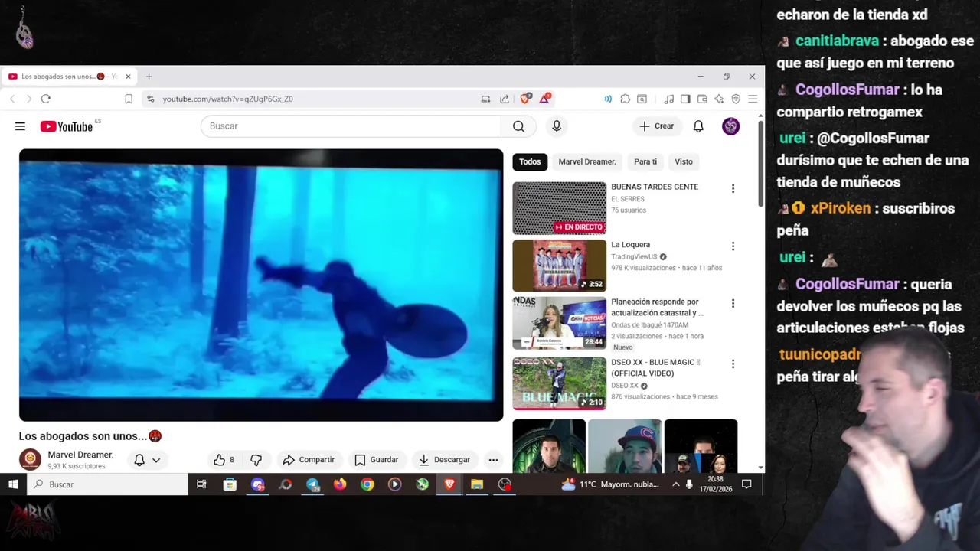
Task: Go to the YouTube home logo
Action: [66, 126]
